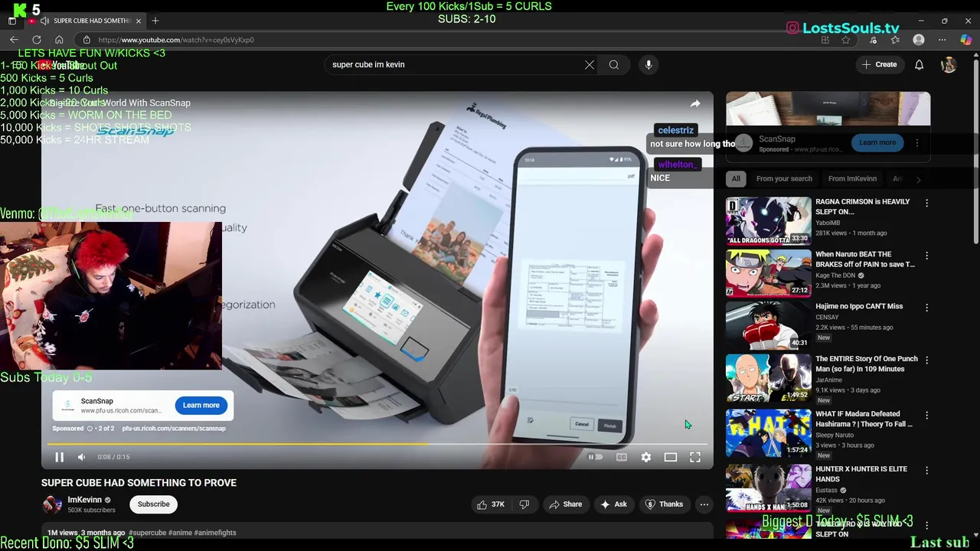Open options for the Madara Defeated Hashirama video
Screen dimensions: 980x551
(927, 416)
